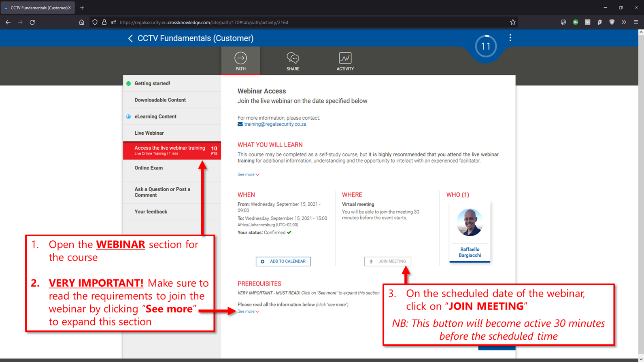Screen dimensions: 644x362
Task: Click the pen-shaped extension icon in toolbar
Action: point(599,22)
